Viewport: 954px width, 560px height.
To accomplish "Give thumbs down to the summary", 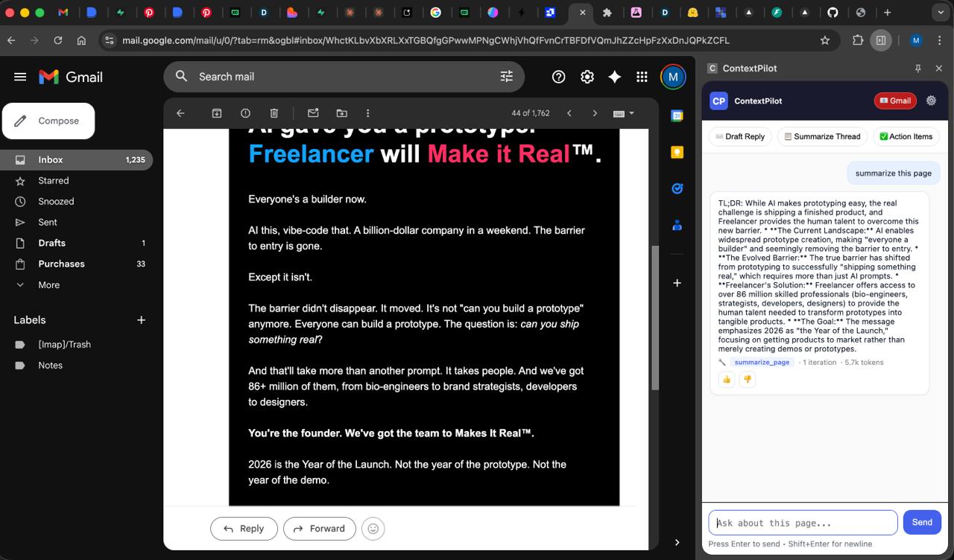I will point(747,379).
